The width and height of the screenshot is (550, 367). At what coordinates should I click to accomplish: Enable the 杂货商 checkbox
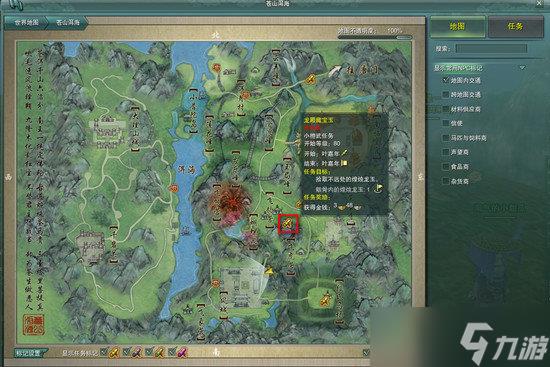coord(446,181)
